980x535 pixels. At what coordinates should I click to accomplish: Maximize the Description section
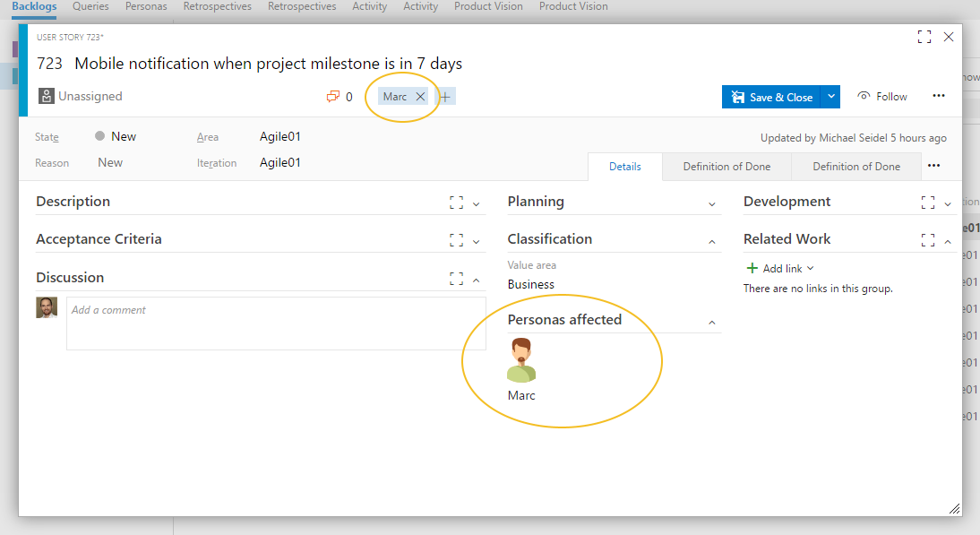[x=456, y=203]
